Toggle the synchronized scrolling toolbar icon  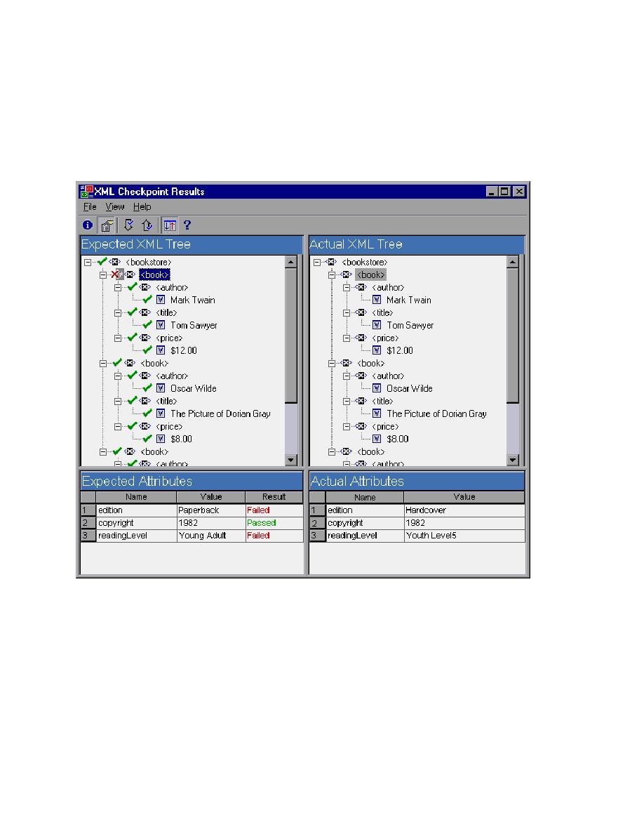point(170,225)
